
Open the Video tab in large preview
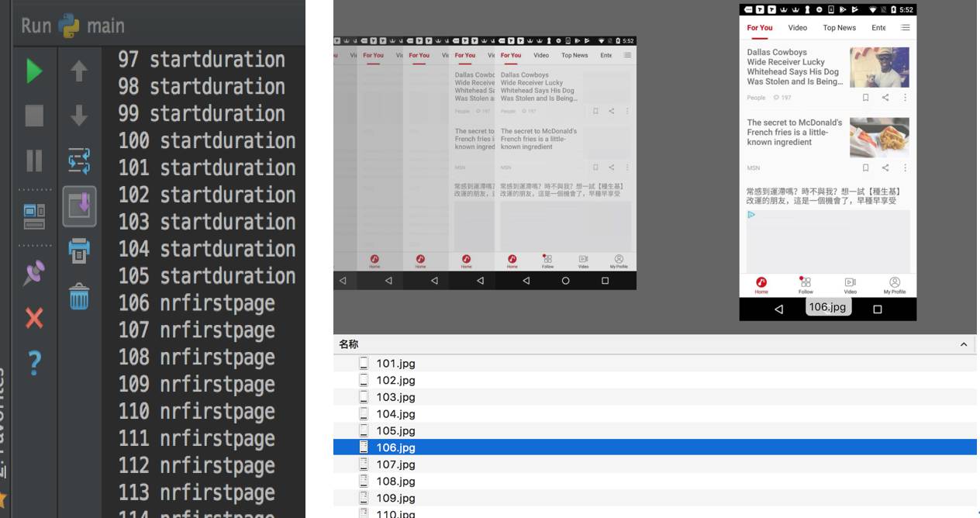click(x=798, y=28)
